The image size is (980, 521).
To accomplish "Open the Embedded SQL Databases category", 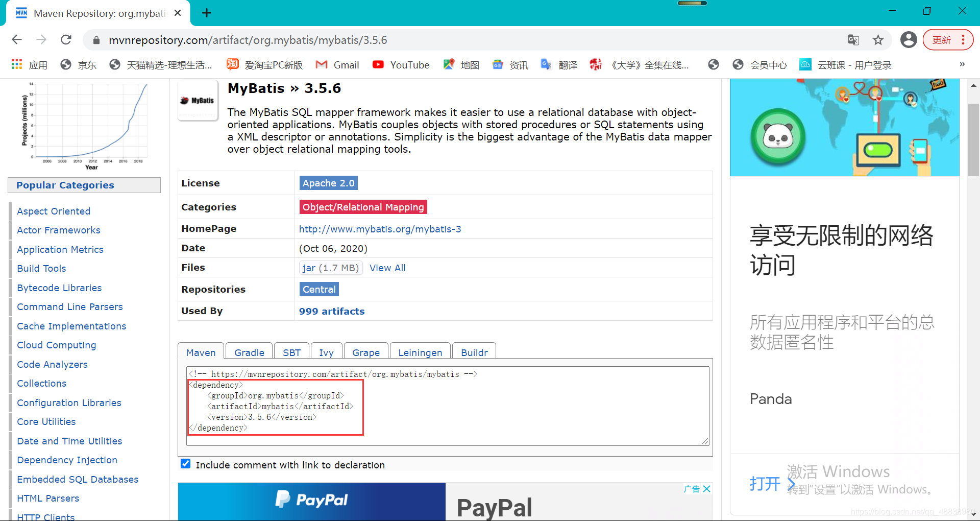I will point(78,479).
